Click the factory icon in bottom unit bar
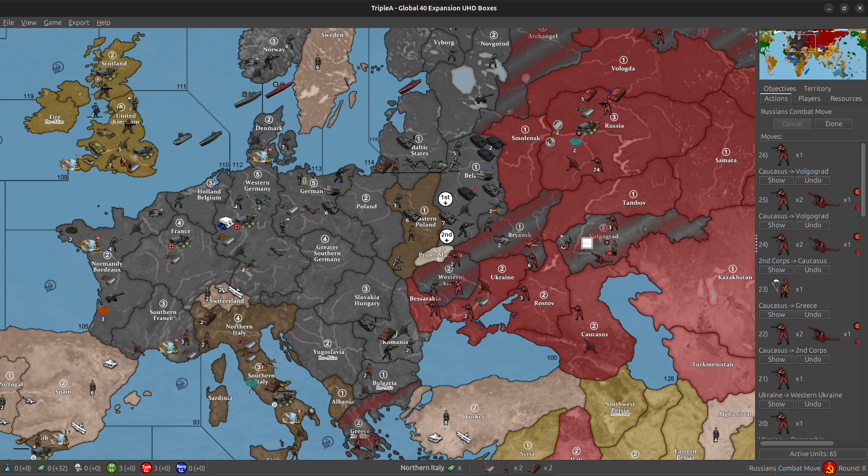The image size is (868, 476). coord(488,468)
